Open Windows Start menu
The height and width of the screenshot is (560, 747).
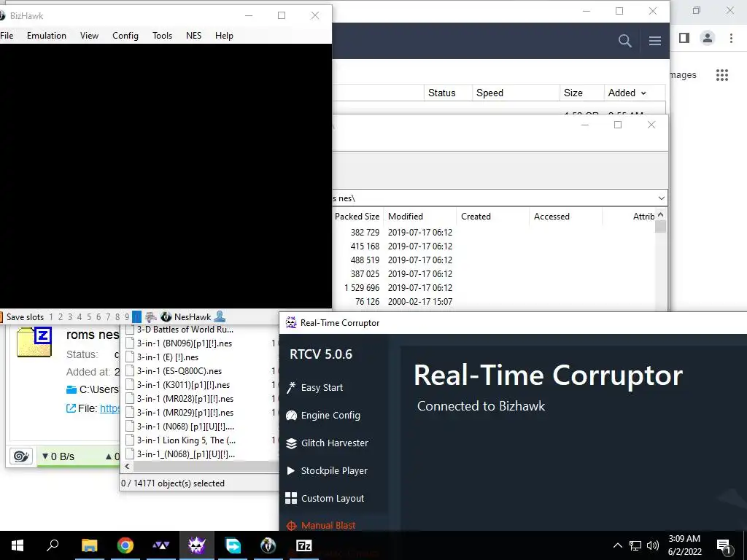(x=18, y=545)
